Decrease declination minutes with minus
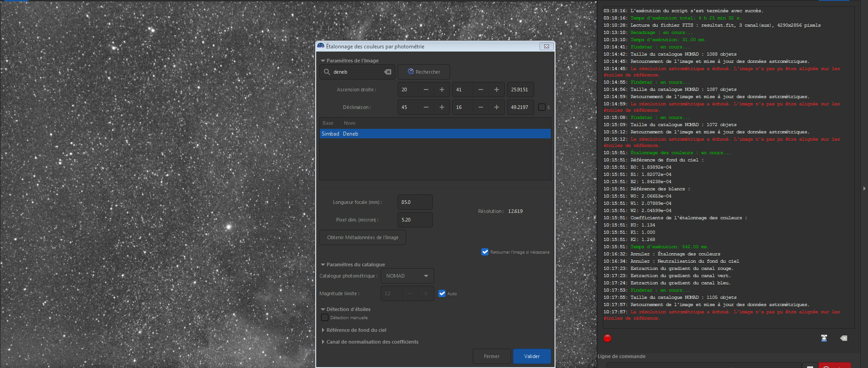The height and width of the screenshot is (368, 868). point(480,107)
